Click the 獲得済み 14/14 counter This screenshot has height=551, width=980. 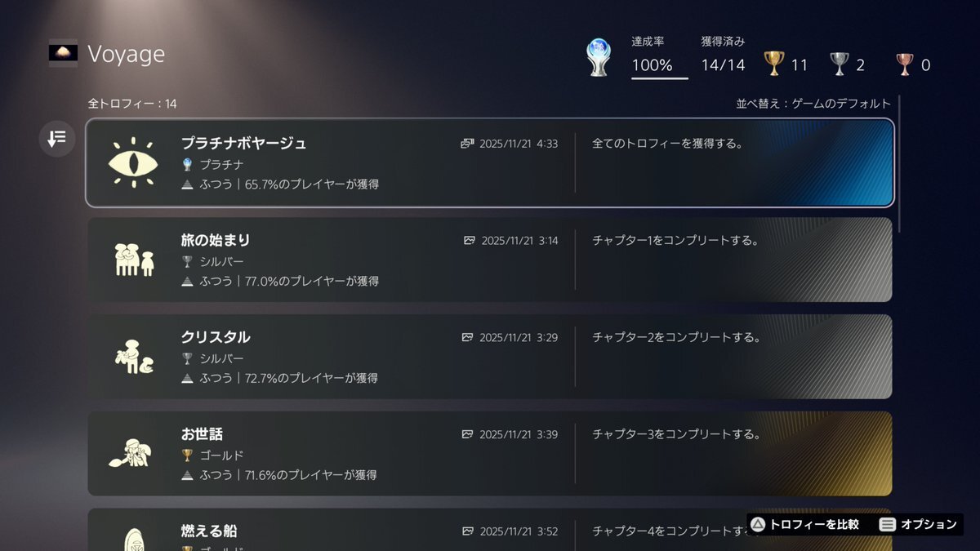[x=723, y=64]
